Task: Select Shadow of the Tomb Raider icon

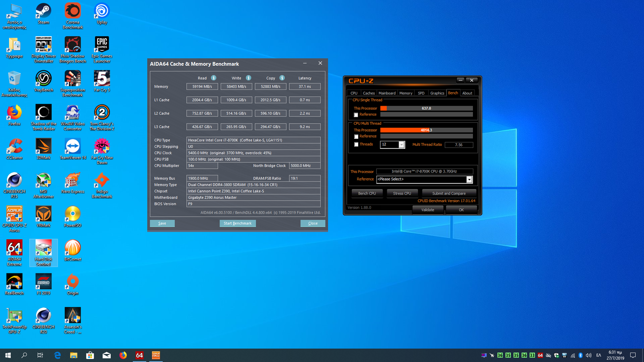Action: (43, 117)
